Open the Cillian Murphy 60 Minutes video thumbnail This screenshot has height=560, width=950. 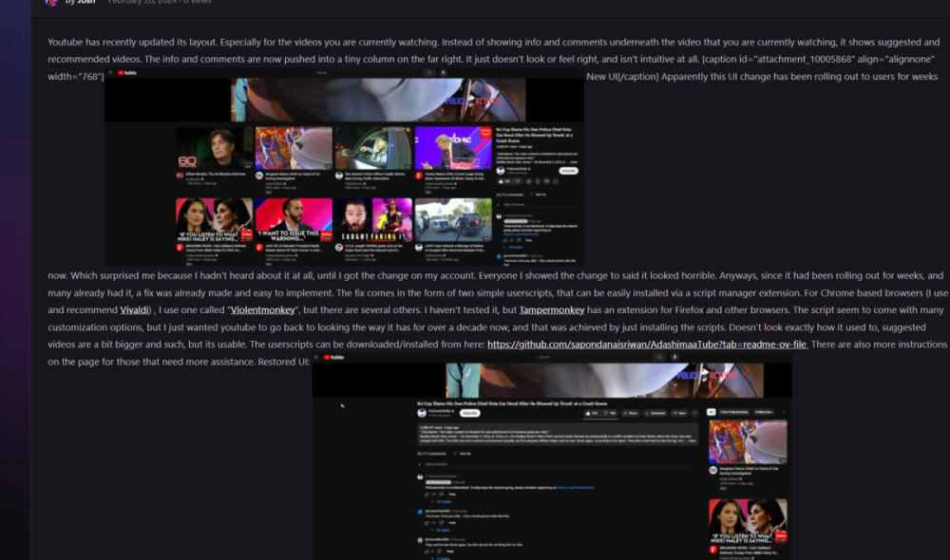[214, 148]
